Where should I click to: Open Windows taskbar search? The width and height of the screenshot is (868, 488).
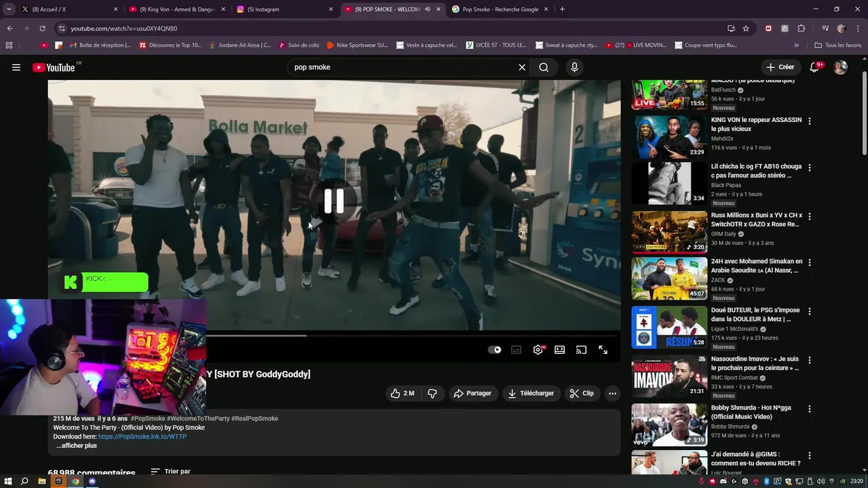pyautogui.click(x=24, y=481)
